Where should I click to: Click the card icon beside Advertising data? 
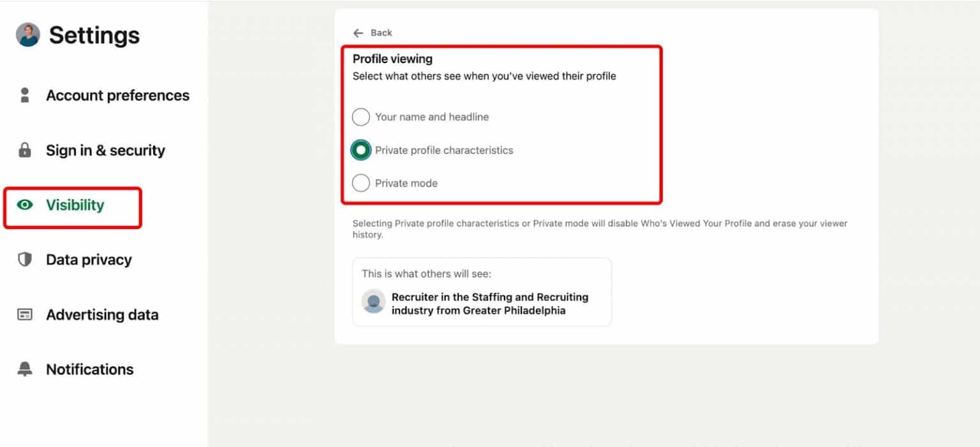point(24,314)
